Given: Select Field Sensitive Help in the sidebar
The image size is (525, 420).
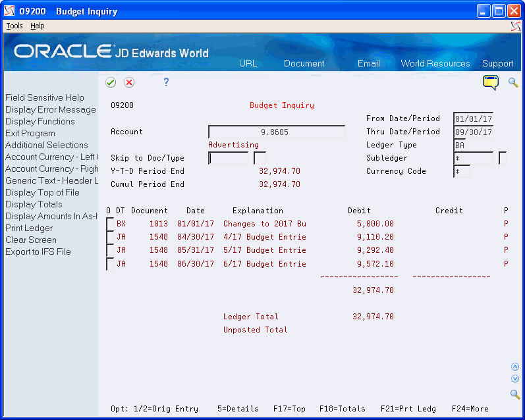Looking at the screenshot, I should (45, 97).
